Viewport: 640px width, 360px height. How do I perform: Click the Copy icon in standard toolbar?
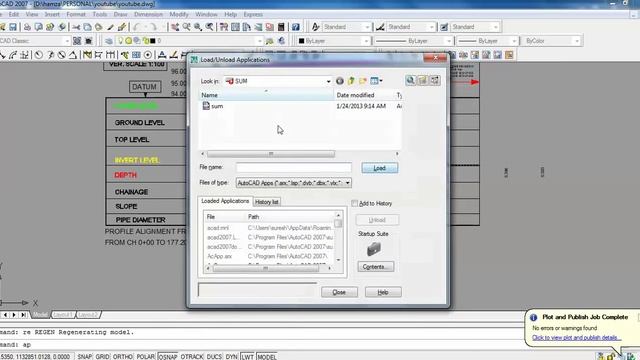click(x=87, y=27)
